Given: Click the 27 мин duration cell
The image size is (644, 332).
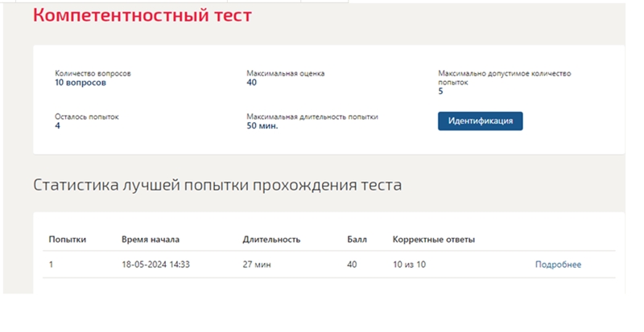Looking at the screenshot, I should [257, 264].
